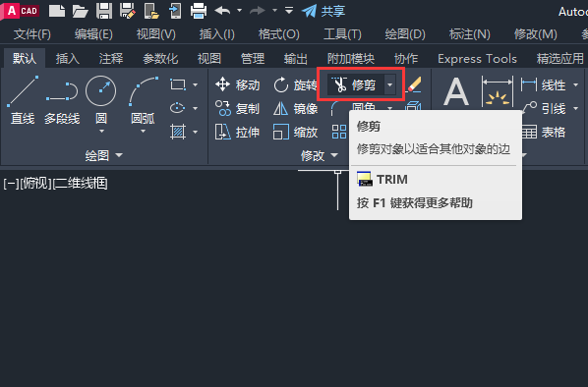Click the AutoCAD application logo button
This screenshot has height=387, width=588.
(20, 11)
